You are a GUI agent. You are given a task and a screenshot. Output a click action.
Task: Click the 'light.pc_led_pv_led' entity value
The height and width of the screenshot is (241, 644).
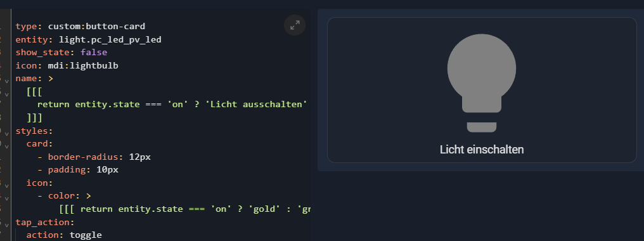pos(110,39)
